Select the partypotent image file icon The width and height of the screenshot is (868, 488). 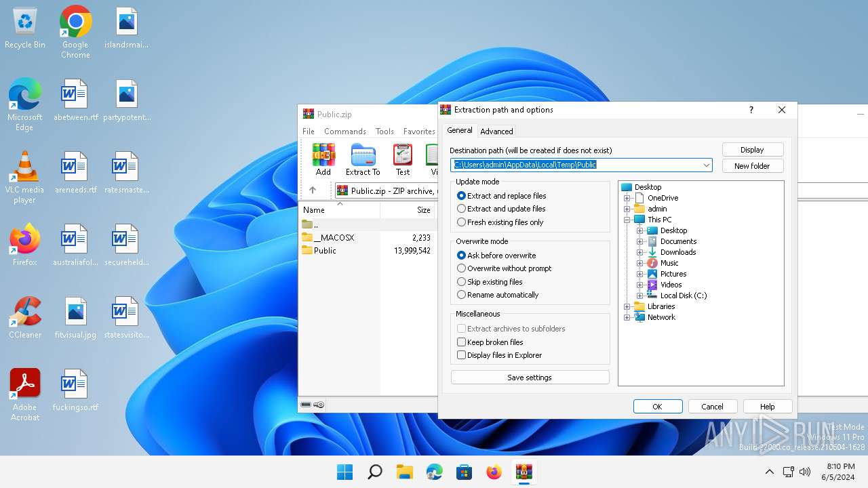pyautogui.click(x=126, y=100)
